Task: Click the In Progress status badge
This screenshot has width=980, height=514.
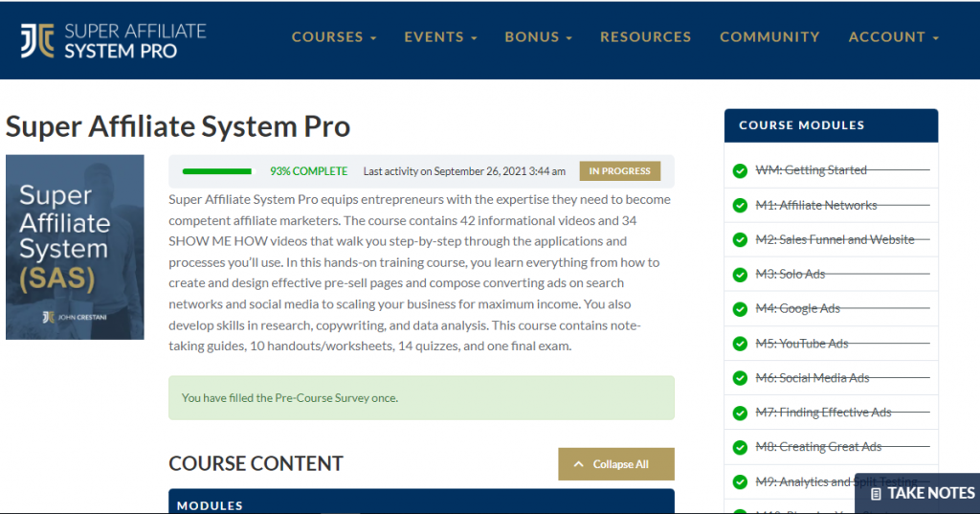Action: (619, 170)
